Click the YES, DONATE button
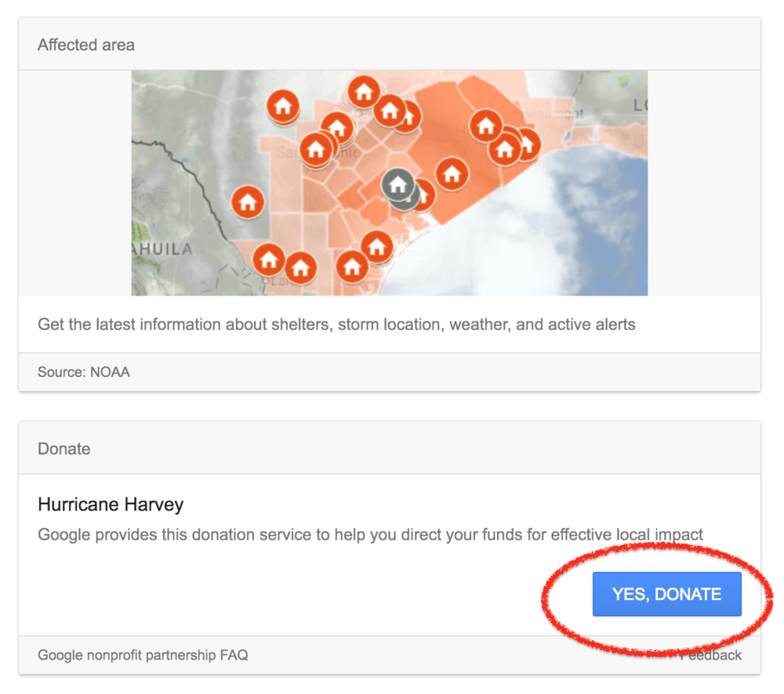The width and height of the screenshot is (784, 694). 666,594
